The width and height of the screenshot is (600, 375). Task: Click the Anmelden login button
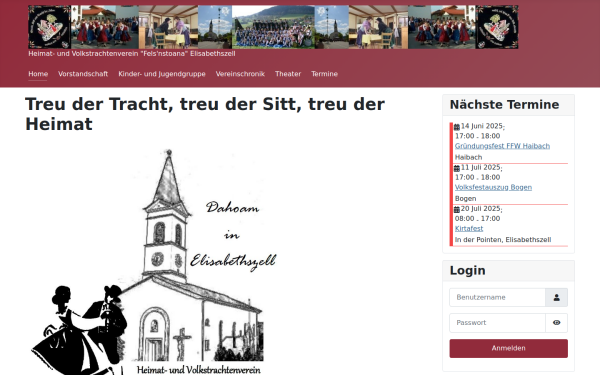click(x=509, y=348)
